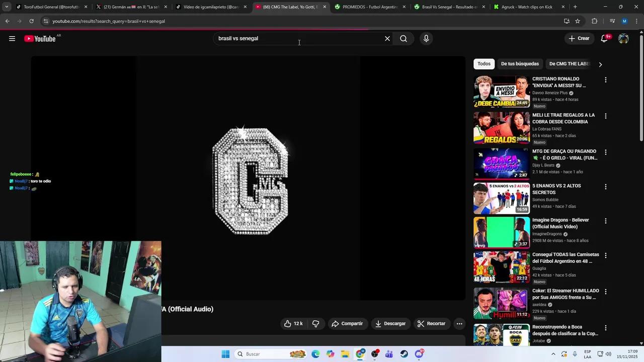The width and height of the screenshot is (644, 362).
Task: Open Coker Streamer Humillado thumbnail
Action: coord(502,303)
